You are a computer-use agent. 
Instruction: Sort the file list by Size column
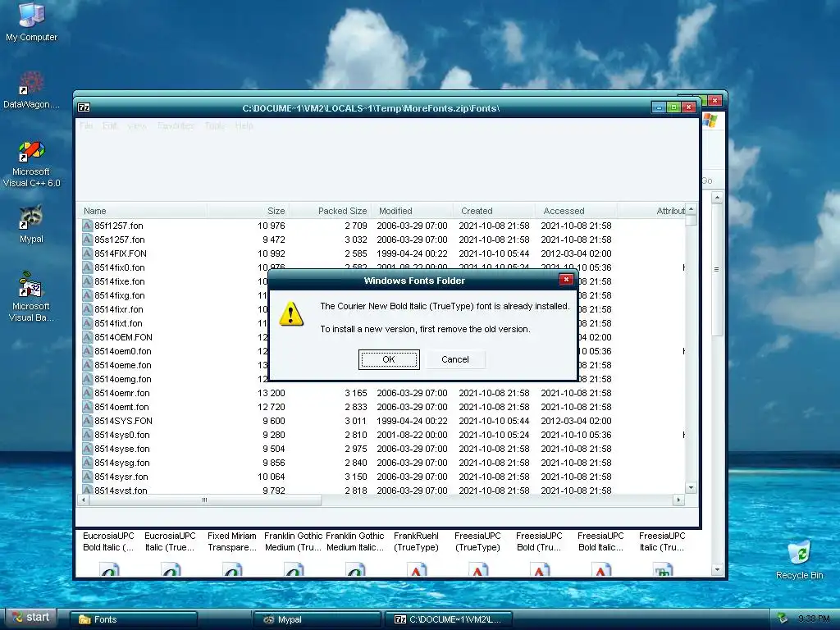pyautogui.click(x=248, y=211)
